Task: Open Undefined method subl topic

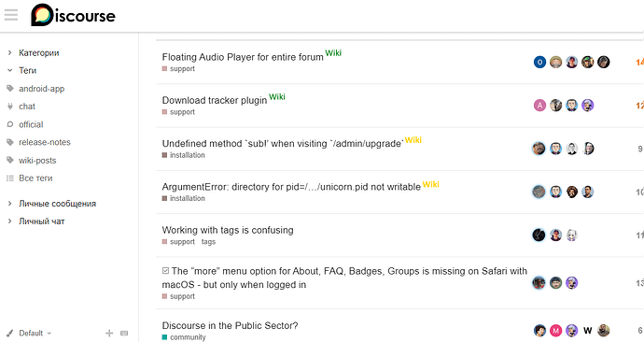Action: click(x=283, y=144)
